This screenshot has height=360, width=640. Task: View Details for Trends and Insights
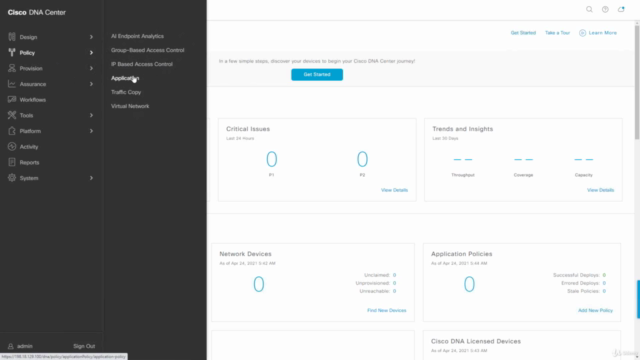600,190
